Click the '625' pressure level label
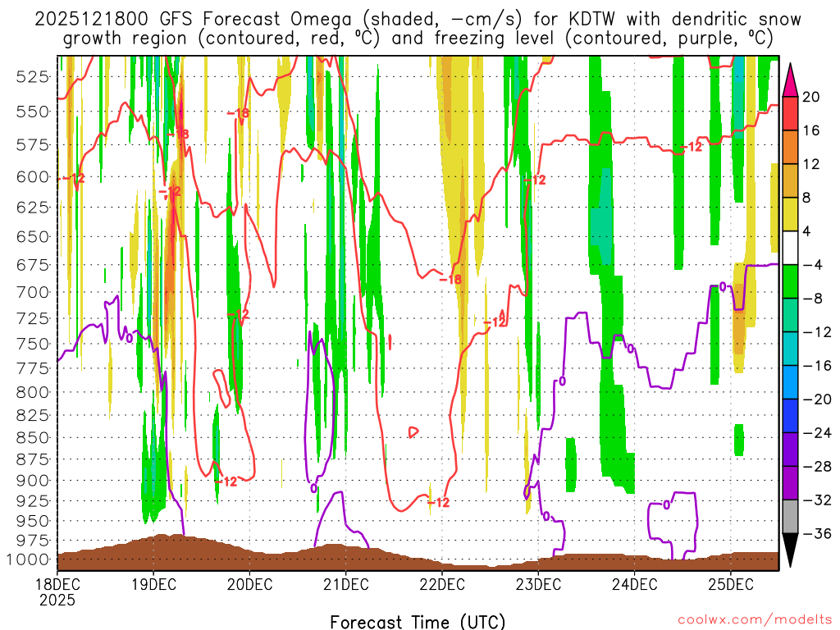This screenshot has width=840, height=630. click(33, 207)
